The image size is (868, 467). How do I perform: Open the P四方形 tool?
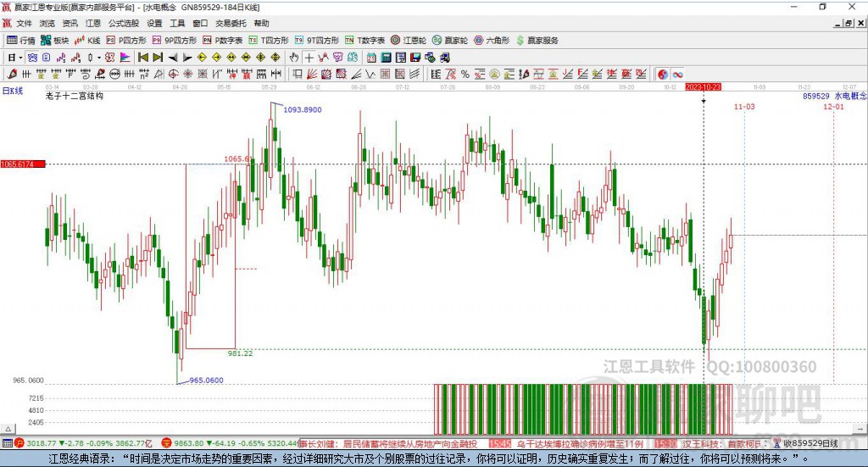click(x=126, y=40)
